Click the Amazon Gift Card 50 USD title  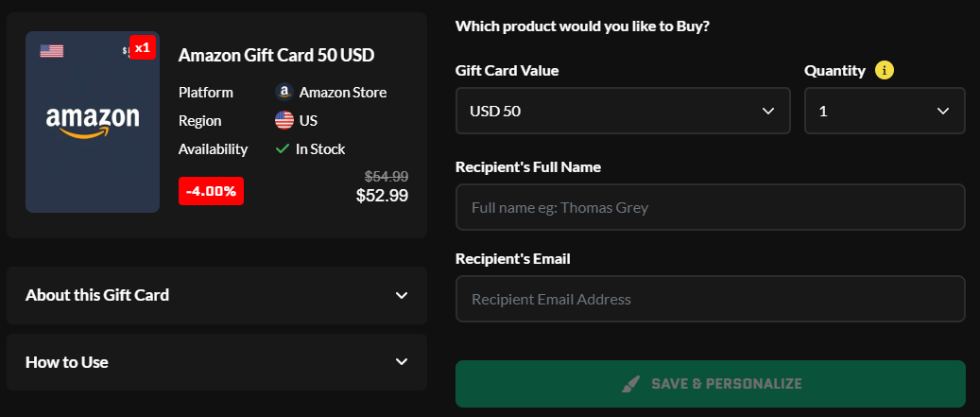tap(276, 55)
